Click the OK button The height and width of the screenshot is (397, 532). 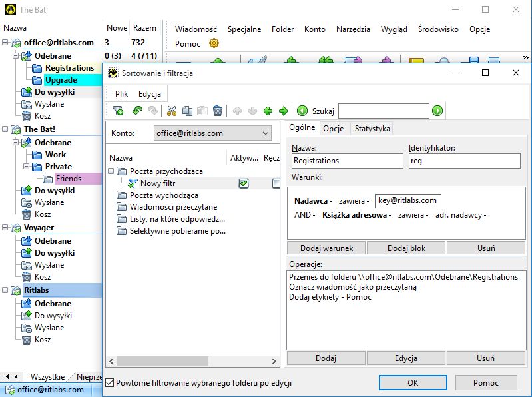[x=413, y=383]
